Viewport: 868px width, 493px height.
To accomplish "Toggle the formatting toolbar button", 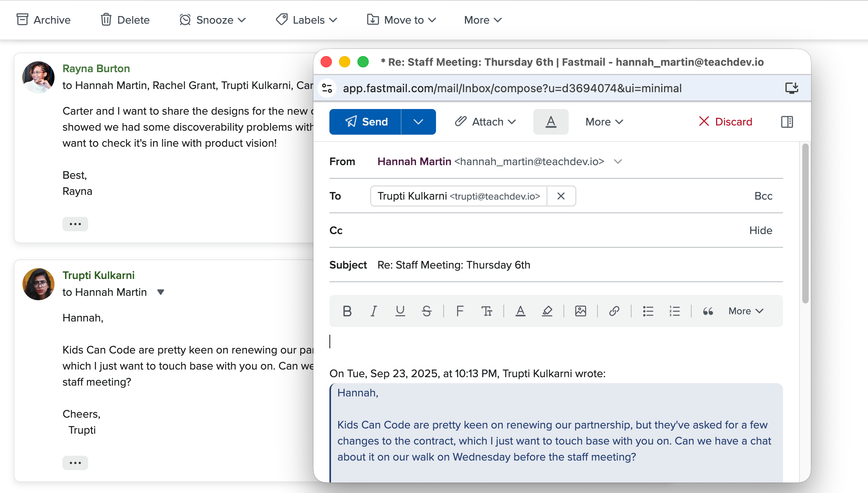I will point(551,122).
